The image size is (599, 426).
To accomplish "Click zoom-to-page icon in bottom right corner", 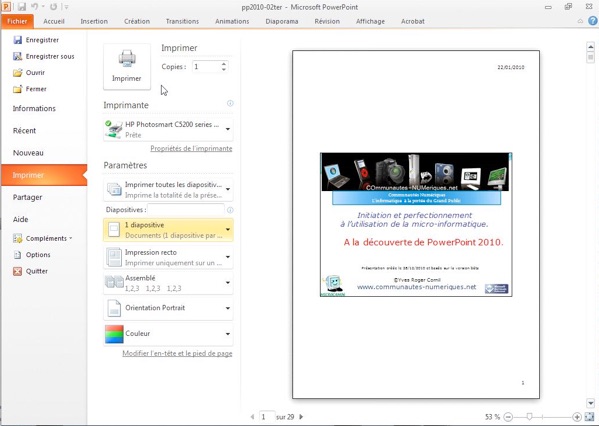I will (589, 417).
